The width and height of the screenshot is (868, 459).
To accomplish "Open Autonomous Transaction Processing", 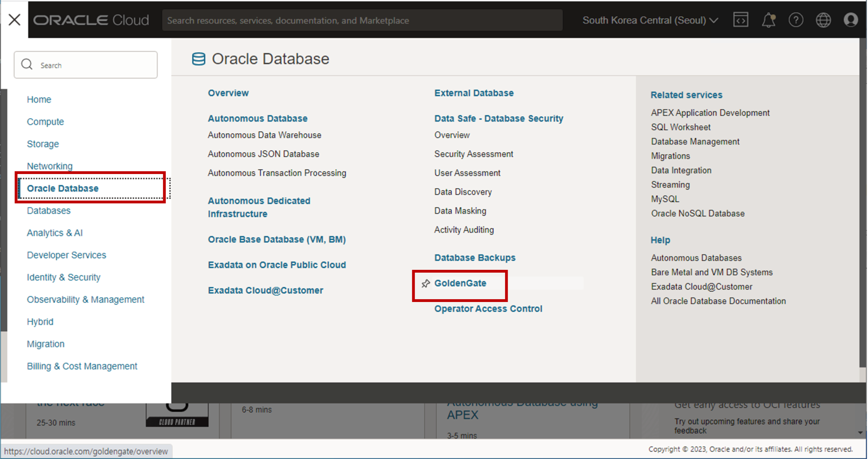I will pyautogui.click(x=277, y=173).
